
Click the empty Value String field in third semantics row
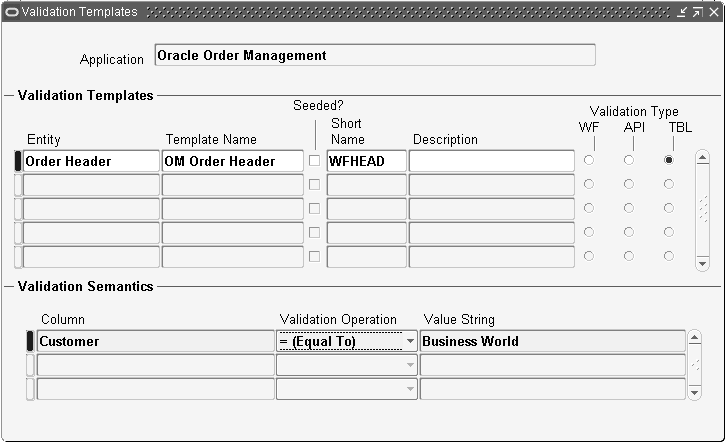click(x=553, y=389)
